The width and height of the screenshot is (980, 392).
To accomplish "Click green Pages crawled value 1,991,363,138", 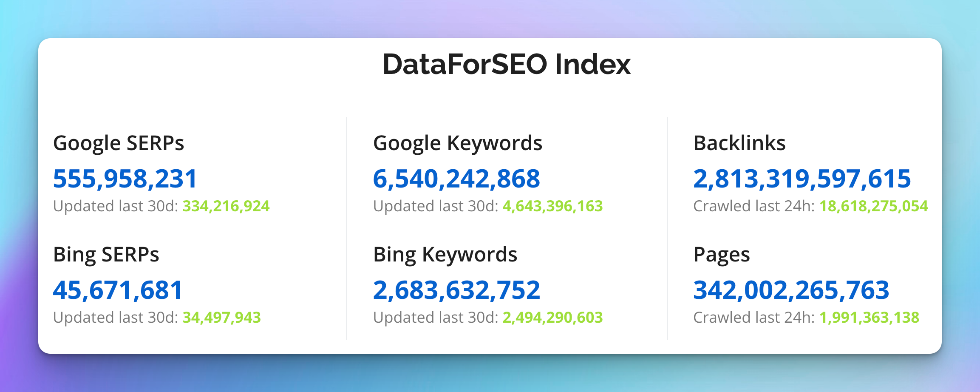I will (869, 318).
